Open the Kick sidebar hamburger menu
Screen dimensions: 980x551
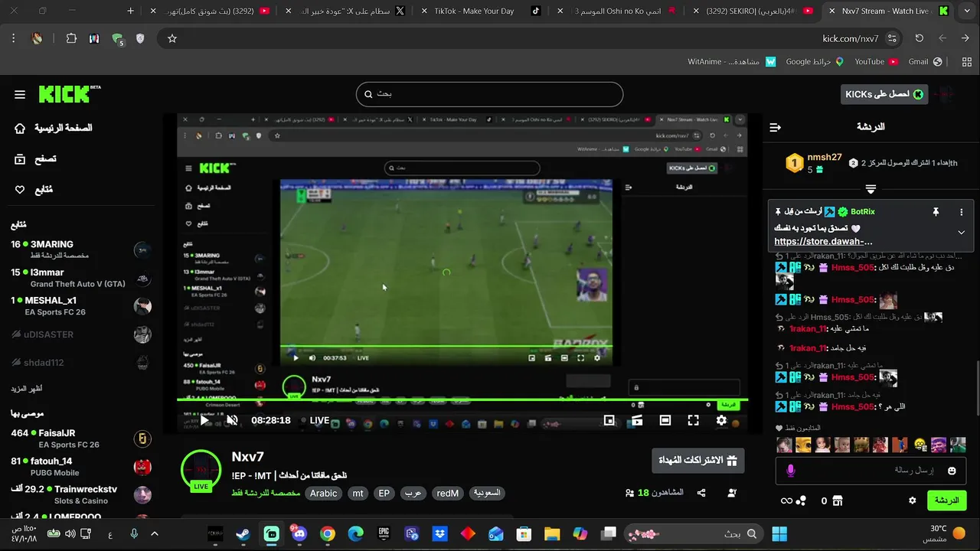(x=20, y=94)
